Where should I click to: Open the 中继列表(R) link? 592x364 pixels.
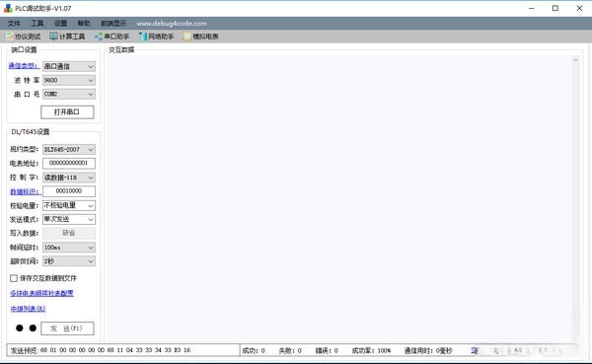pos(28,309)
